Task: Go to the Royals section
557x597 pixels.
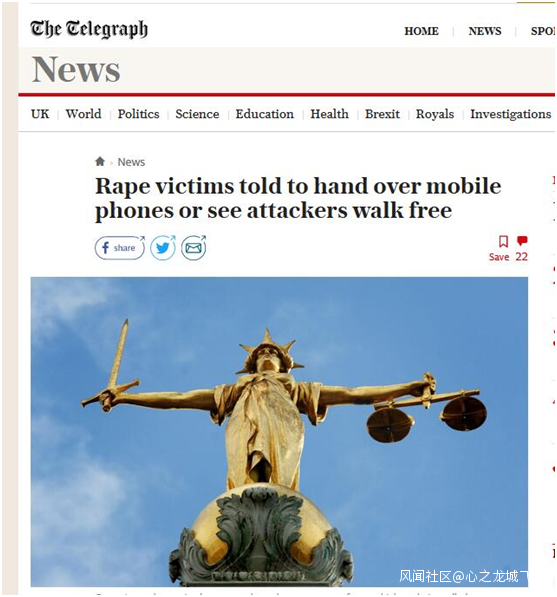Action: (x=435, y=114)
